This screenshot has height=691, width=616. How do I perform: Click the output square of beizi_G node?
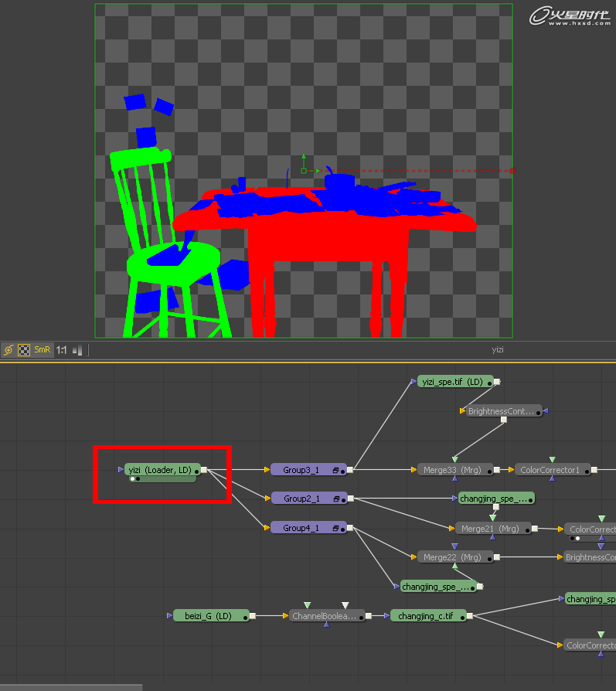click(253, 616)
